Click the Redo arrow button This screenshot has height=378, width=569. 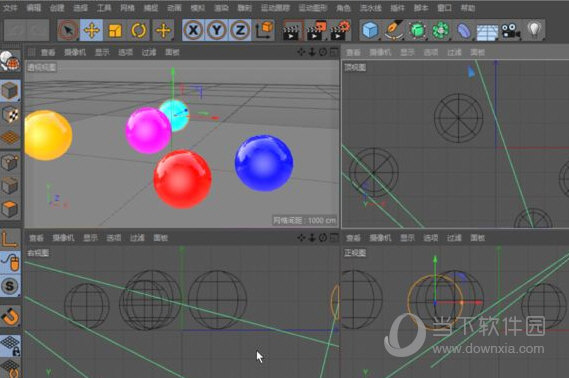coord(38,30)
